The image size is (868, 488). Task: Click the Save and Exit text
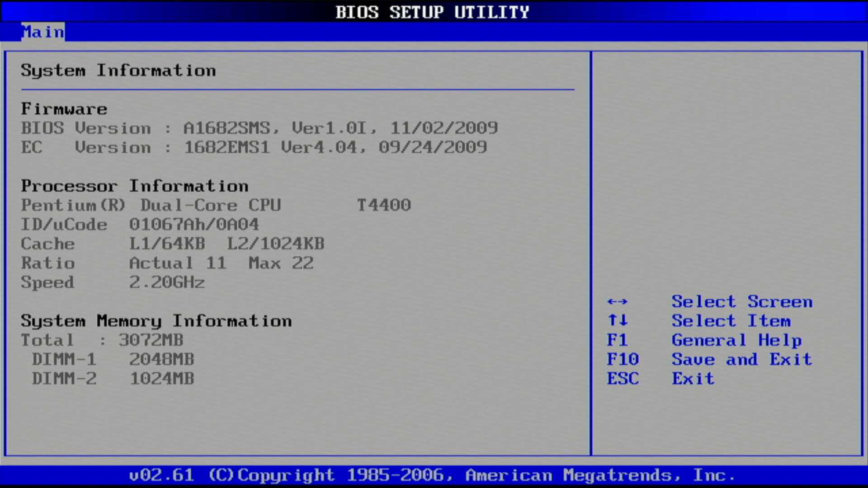tap(741, 360)
